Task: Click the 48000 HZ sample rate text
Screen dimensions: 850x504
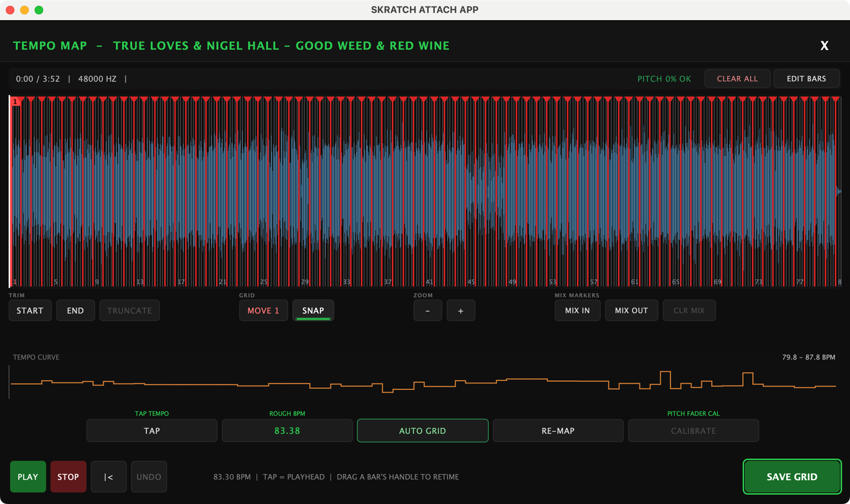Action: tap(97, 79)
